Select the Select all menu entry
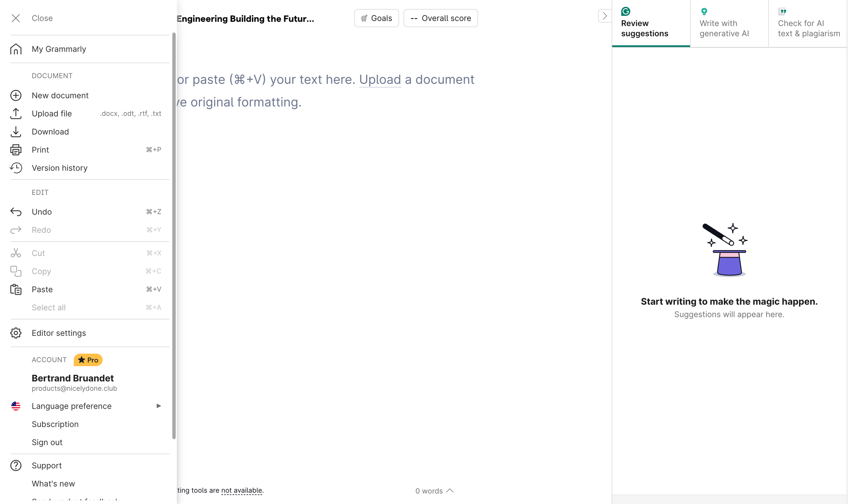Screen dimensions: 857x504 point(90,308)
